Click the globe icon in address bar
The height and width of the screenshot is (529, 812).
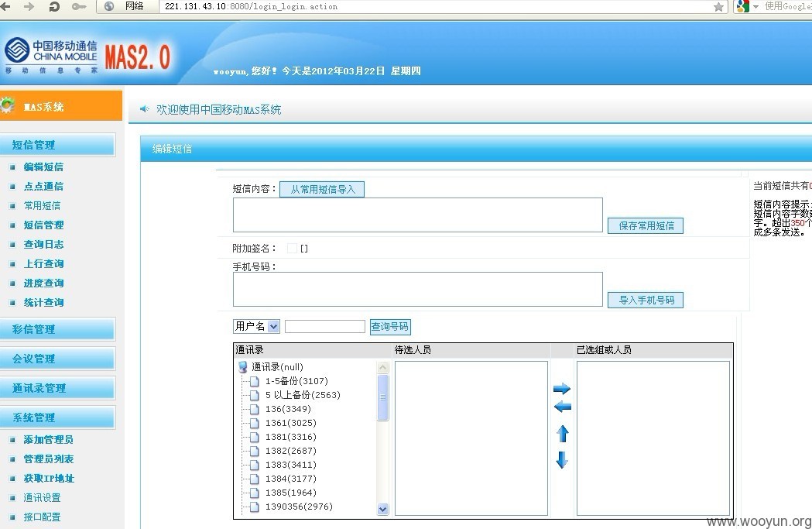[x=109, y=6]
